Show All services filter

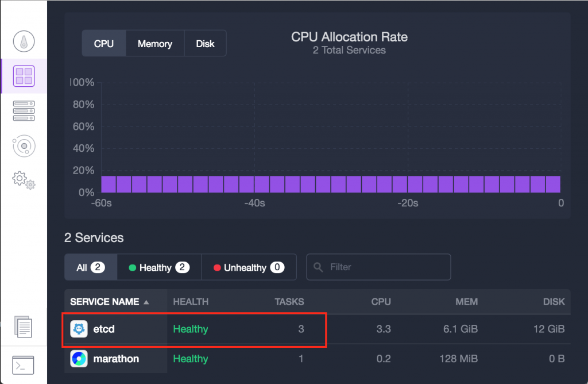click(x=91, y=267)
